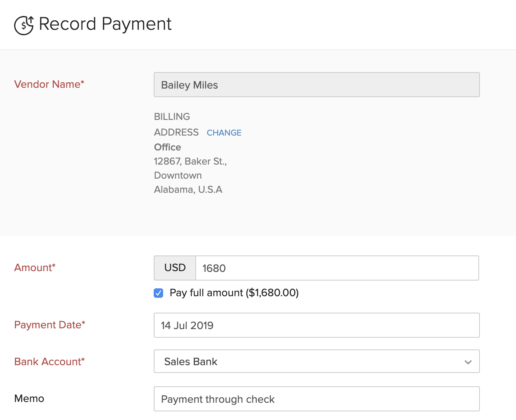This screenshot has height=420, width=516.
Task: Click the USD currency label
Action: (174, 268)
